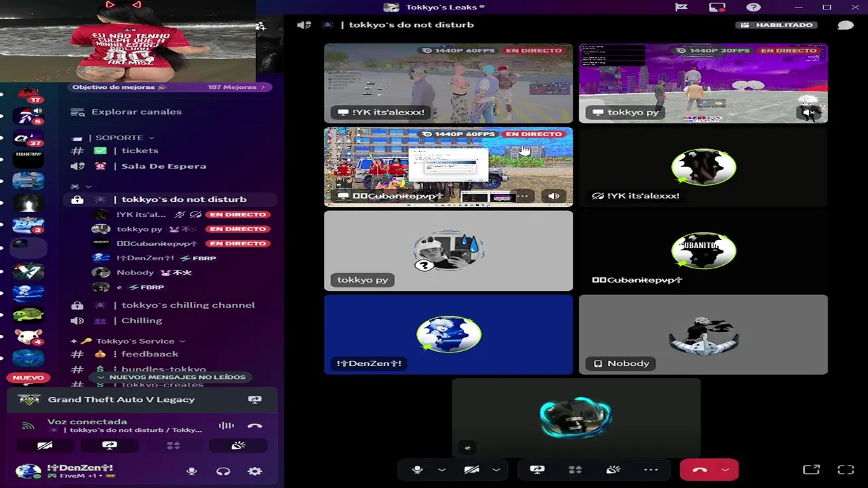Jump to NUEVOS MENSAJES NO LEÍDOS
This screenshot has height=488, width=868.
click(x=172, y=377)
